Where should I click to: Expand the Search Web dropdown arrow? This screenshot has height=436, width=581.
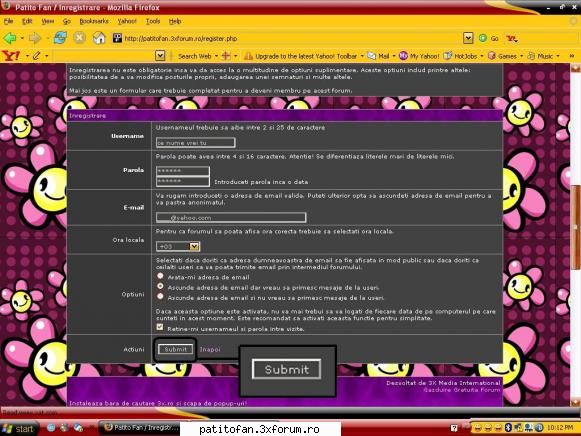point(216,56)
